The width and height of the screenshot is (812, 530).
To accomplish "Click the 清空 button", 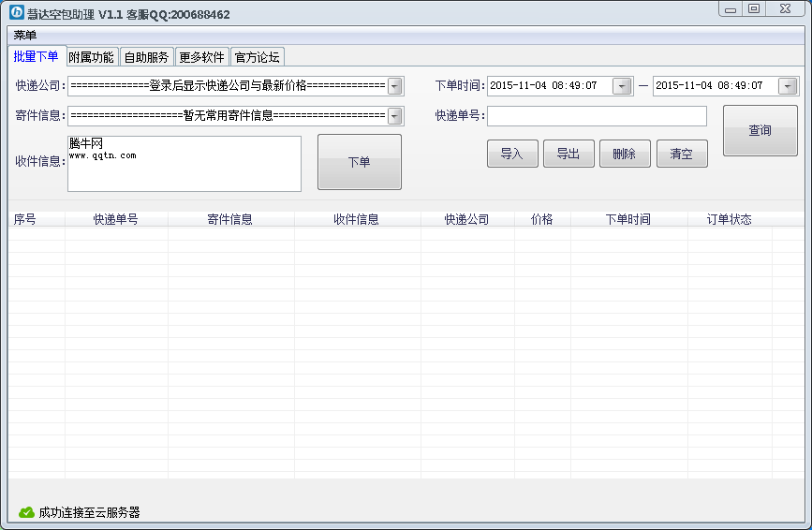I will (682, 154).
